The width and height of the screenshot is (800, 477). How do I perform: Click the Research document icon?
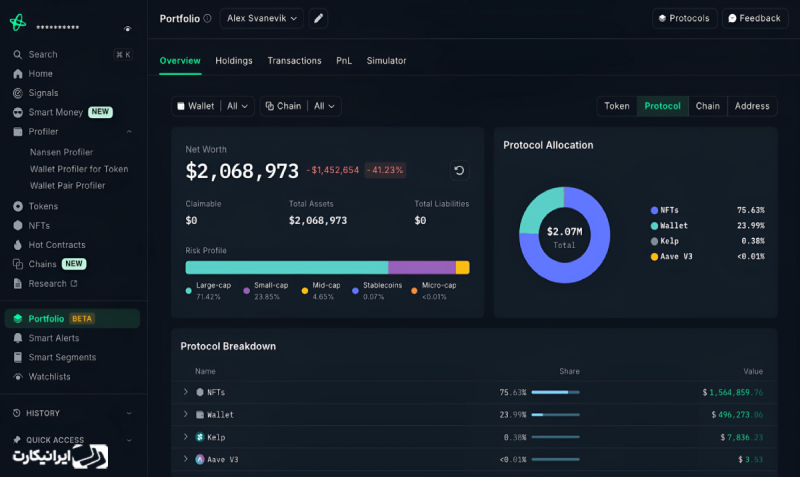pyautogui.click(x=18, y=284)
